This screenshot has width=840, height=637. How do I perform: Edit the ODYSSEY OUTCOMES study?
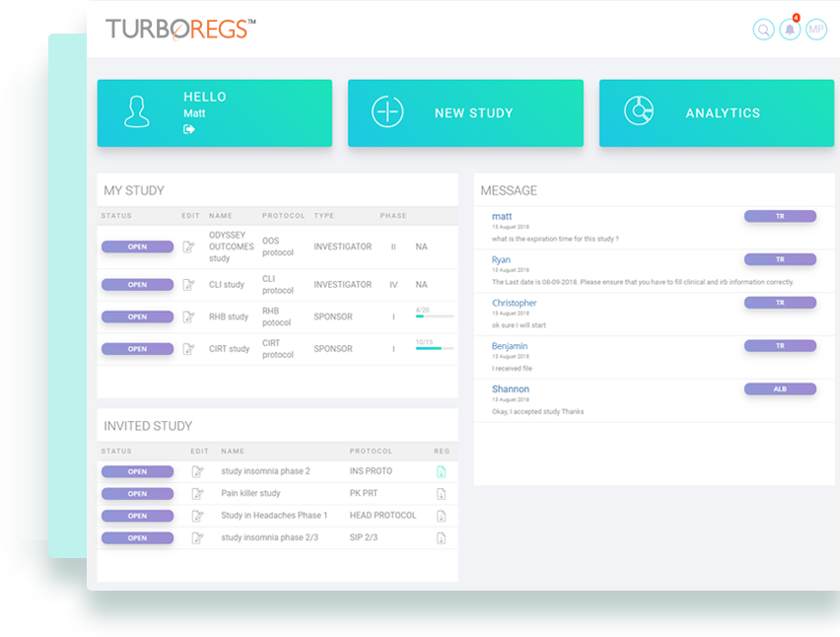[x=188, y=247]
